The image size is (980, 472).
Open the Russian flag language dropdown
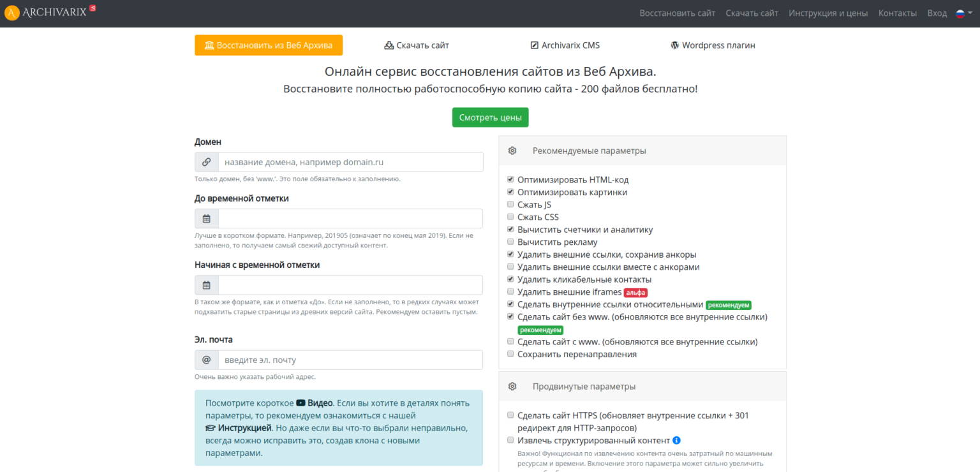pos(963,13)
